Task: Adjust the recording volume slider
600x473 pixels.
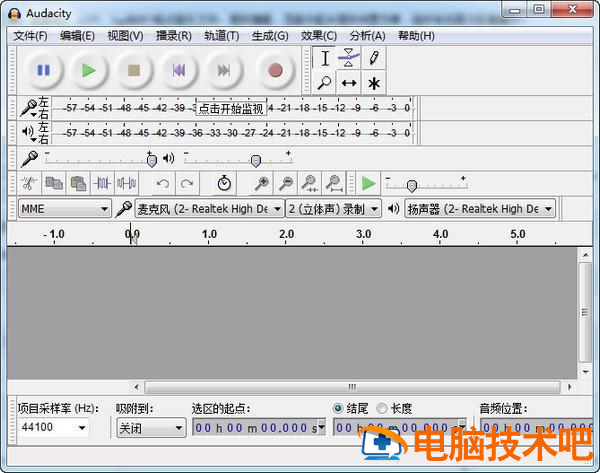Action: [152, 160]
